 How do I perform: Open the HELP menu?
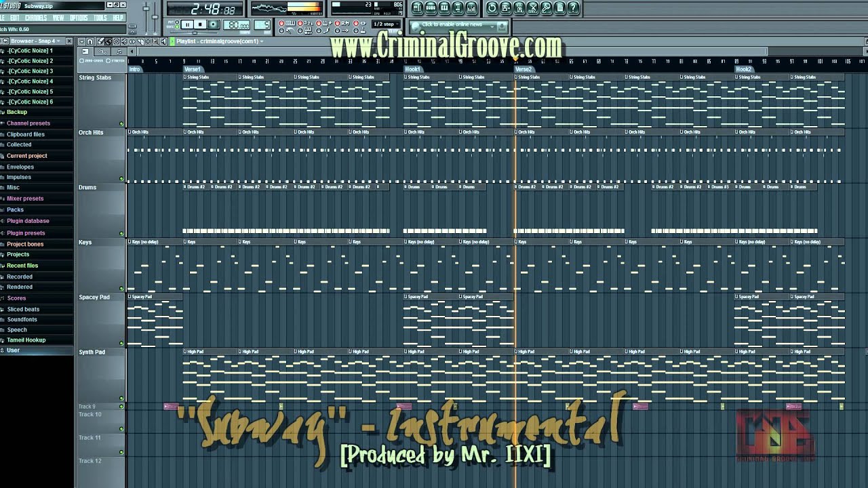118,18
